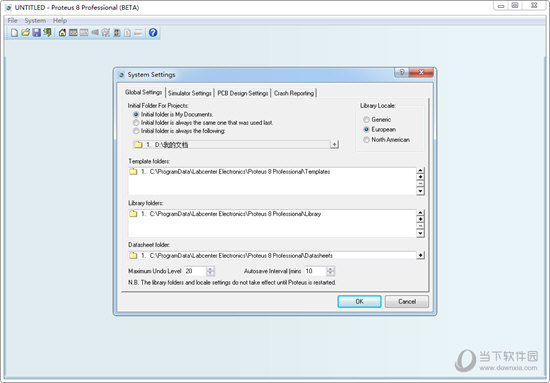Move library folder entry up

420,212
